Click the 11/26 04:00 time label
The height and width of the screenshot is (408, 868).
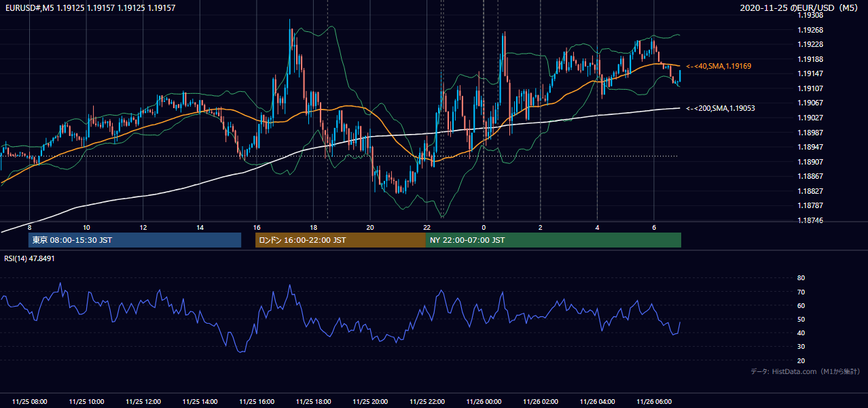pos(597,402)
